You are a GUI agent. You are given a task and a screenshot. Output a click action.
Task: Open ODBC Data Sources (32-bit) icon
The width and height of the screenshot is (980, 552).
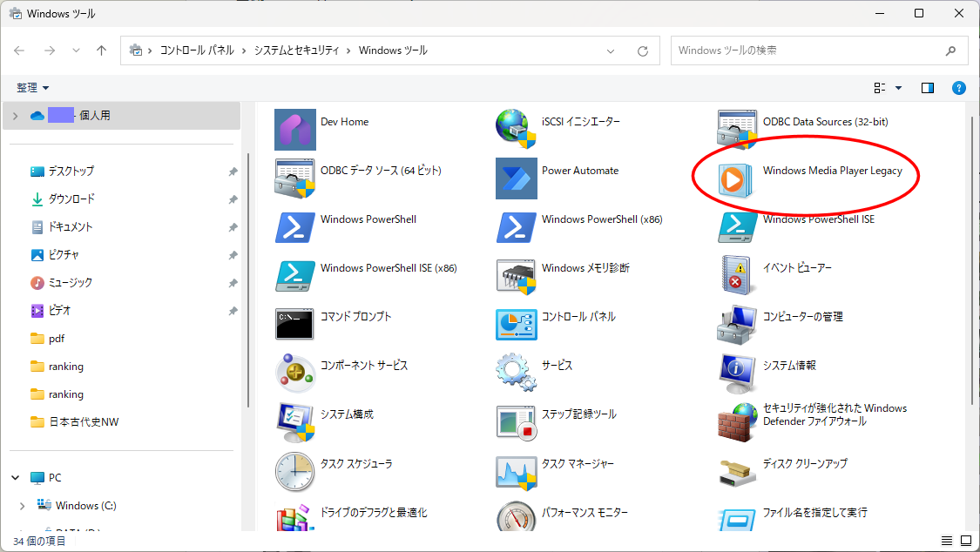click(738, 129)
